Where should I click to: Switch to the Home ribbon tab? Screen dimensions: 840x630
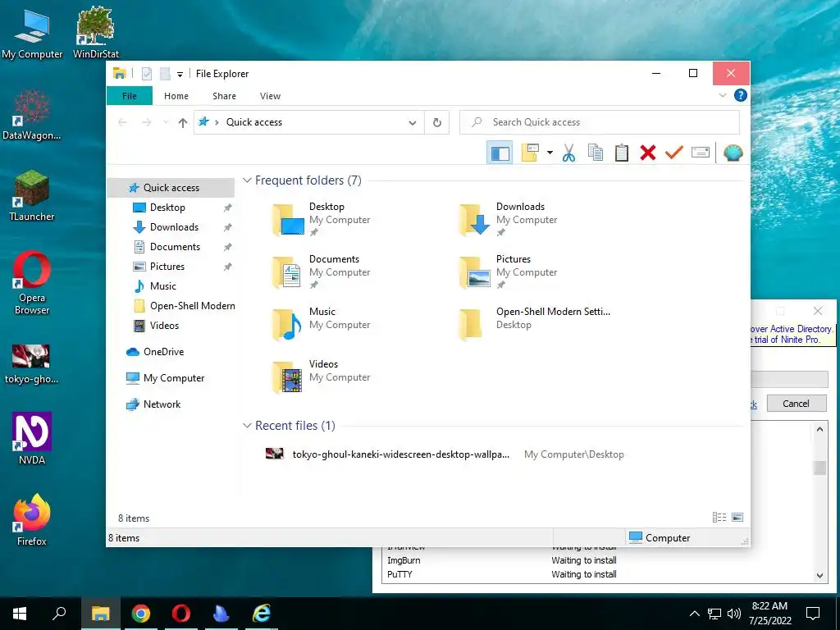[176, 96]
